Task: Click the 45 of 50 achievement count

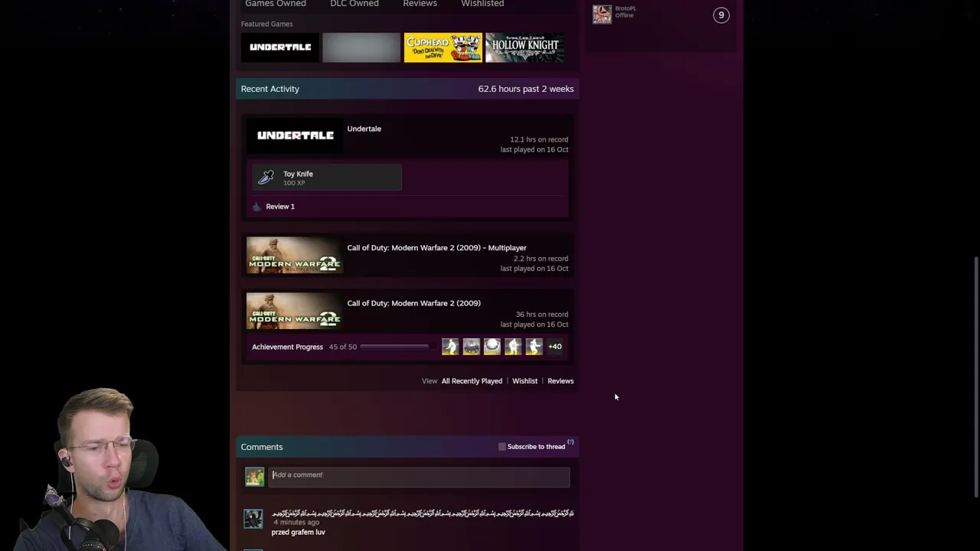Action: click(343, 347)
